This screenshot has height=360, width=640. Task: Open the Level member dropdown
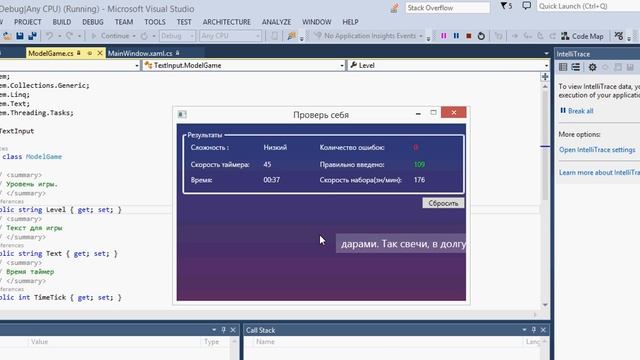click(448, 65)
